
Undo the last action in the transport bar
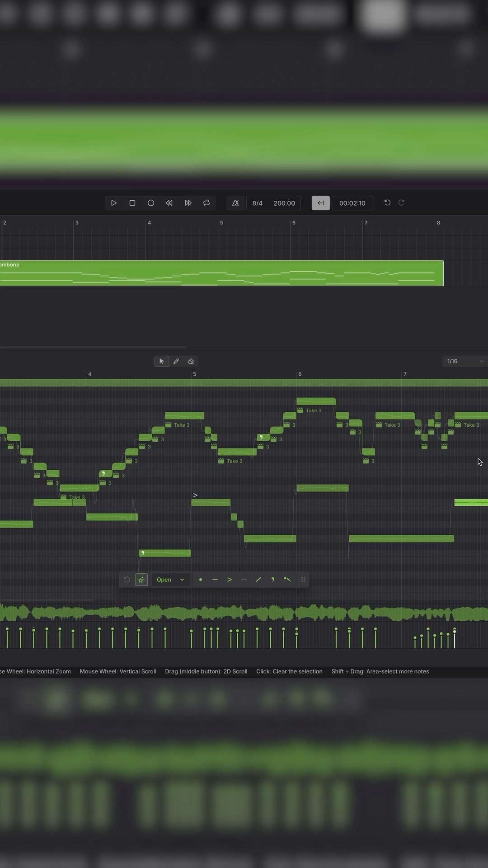pyautogui.click(x=387, y=203)
